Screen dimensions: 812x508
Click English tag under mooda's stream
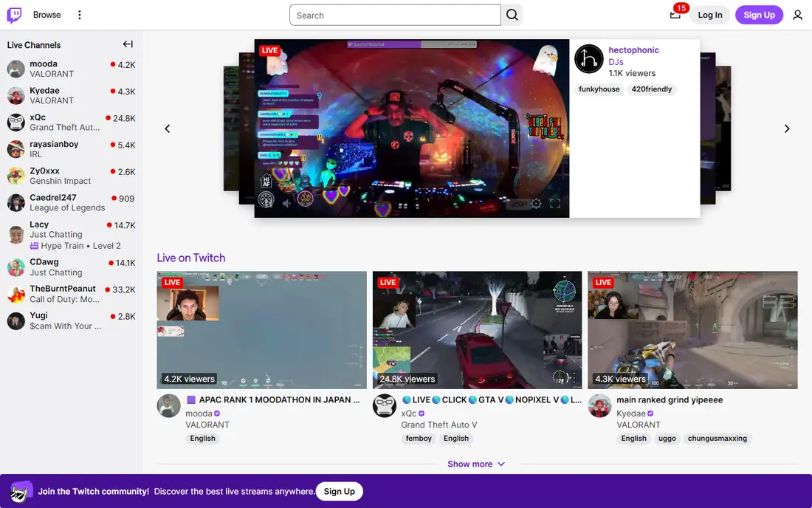pos(202,438)
